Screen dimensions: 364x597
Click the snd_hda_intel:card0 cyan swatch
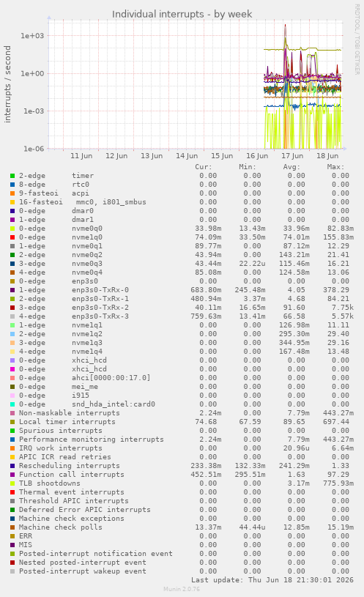tap(12, 404)
